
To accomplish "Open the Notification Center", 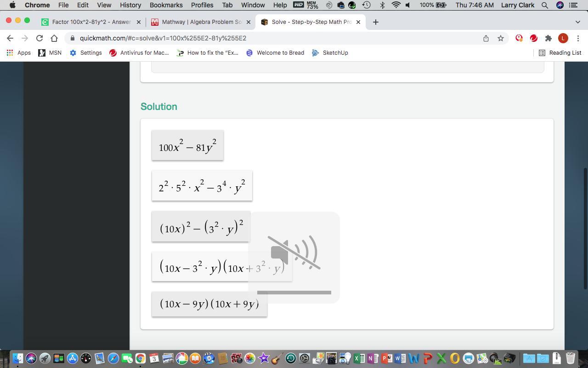I will [574, 5].
